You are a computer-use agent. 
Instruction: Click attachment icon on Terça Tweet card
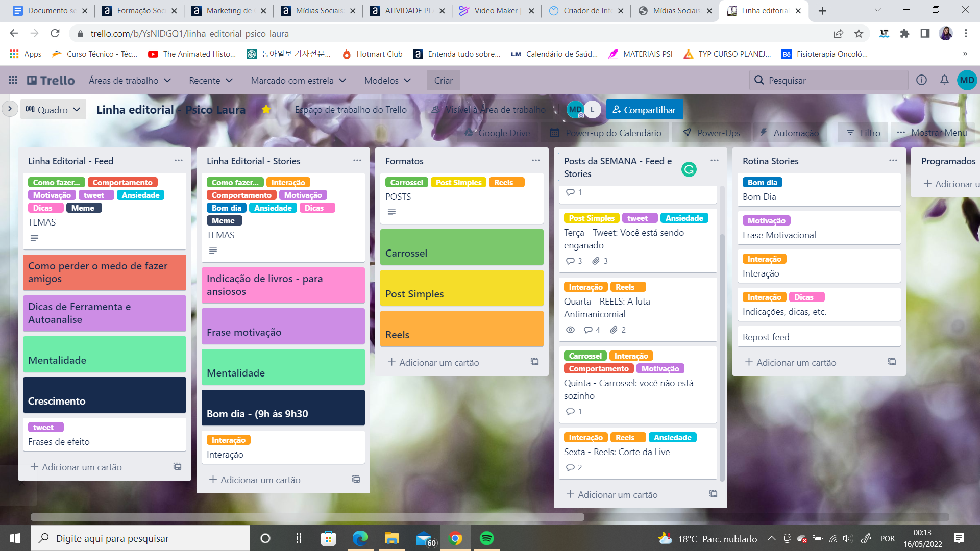coord(596,261)
